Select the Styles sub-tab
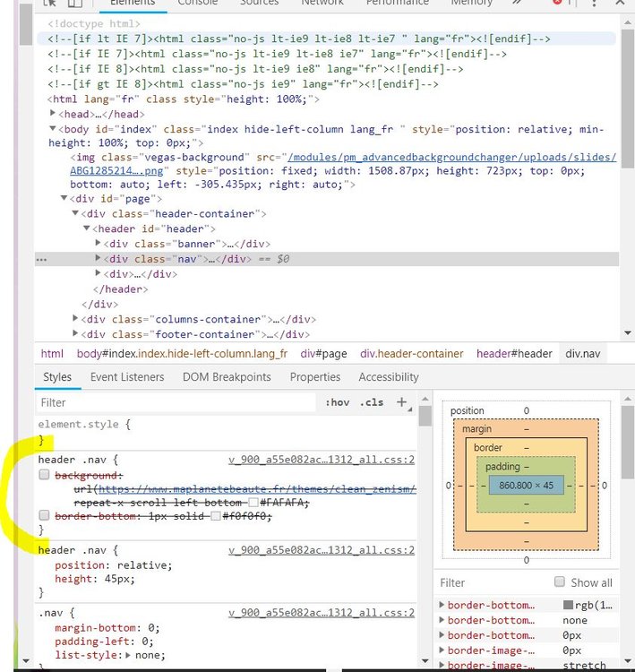This screenshot has height=672, width=635. (x=57, y=377)
